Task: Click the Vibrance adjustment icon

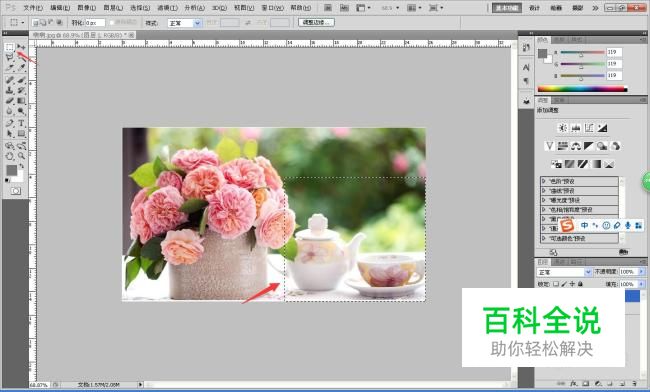Action: click(x=549, y=146)
